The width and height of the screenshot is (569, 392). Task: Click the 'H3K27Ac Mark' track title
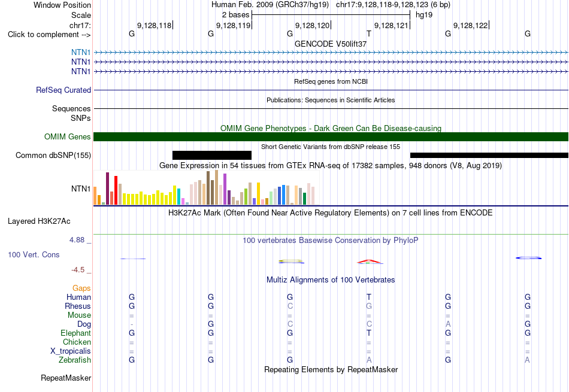click(x=330, y=213)
